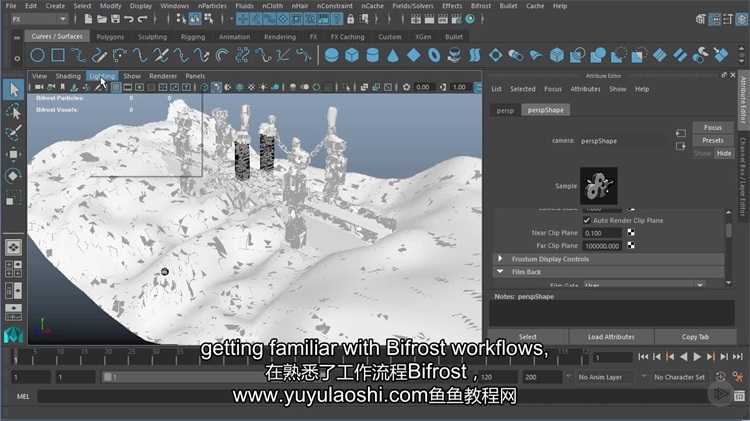Open the Script Editor icon
This screenshot has width=750, height=421.
point(739,396)
